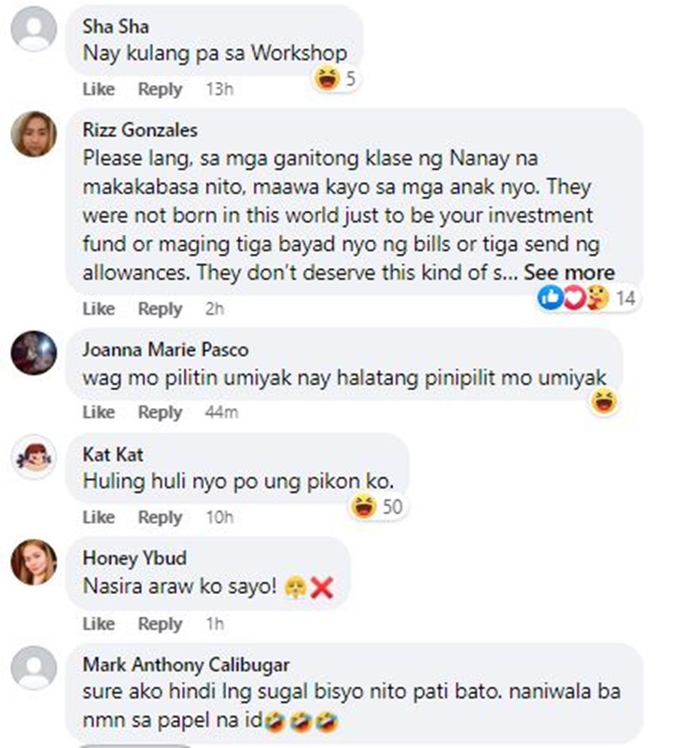
Task: Reply to Kat Kat's comment
Action: point(161,517)
